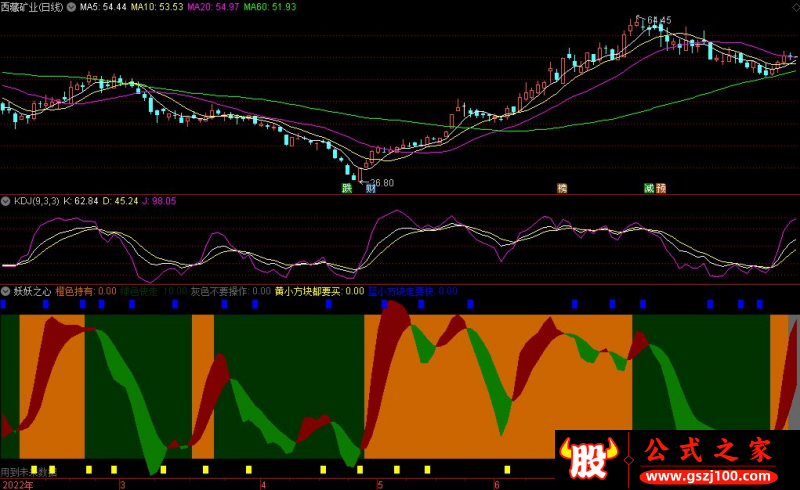Viewport: 800px width, 490px height.
Task: Click the green 跌 marker icon
Action: [x=347, y=188]
